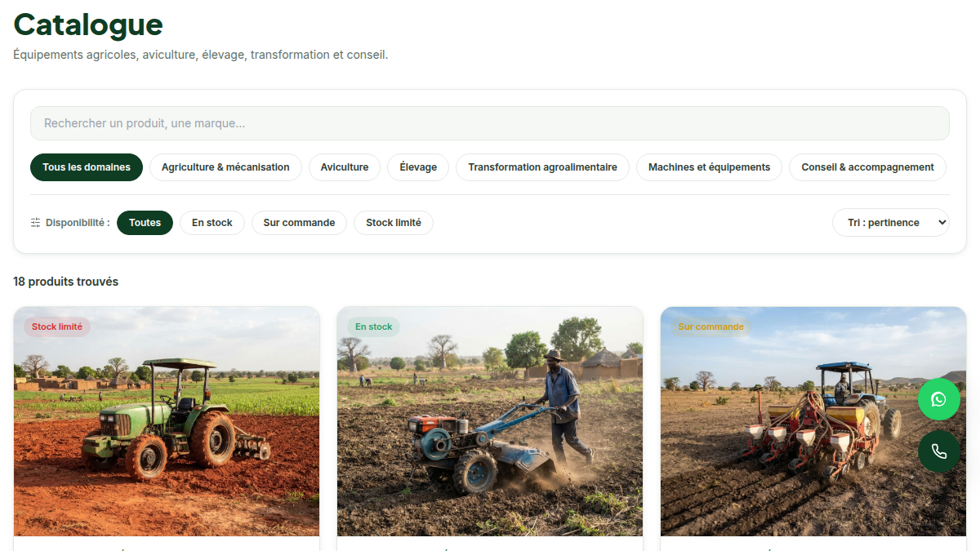Click the "Disponibilité :" label
Screen dimensions: 980x551
(x=78, y=223)
